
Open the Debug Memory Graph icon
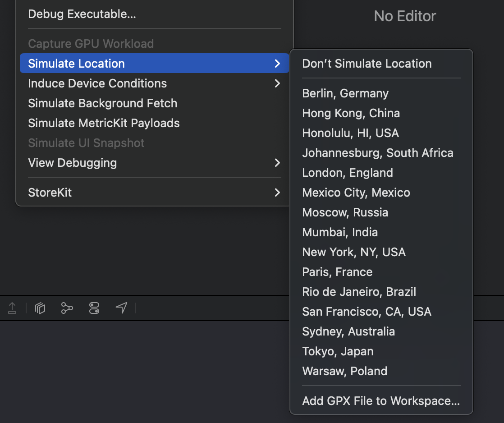(x=67, y=308)
